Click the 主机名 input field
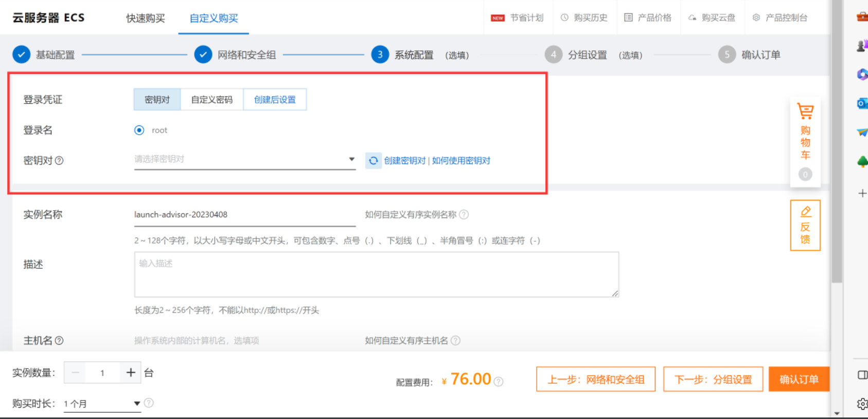This screenshot has width=868, height=419. pos(245,340)
